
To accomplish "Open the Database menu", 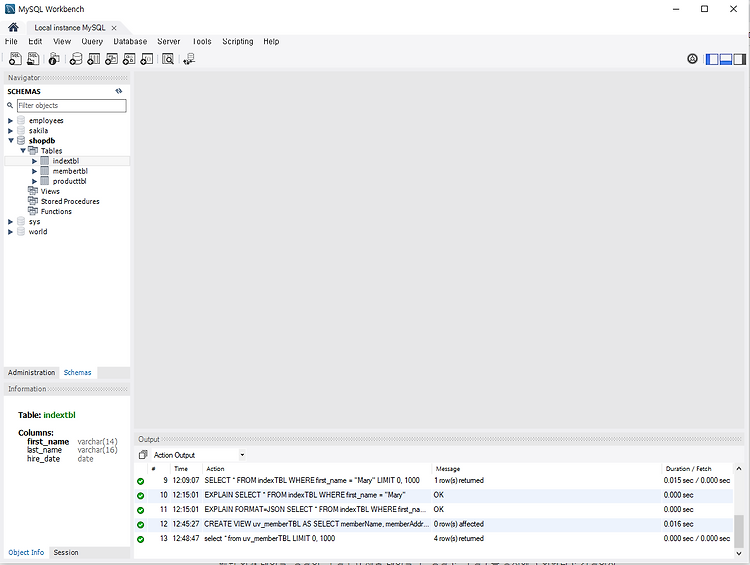I will pos(130,42).
